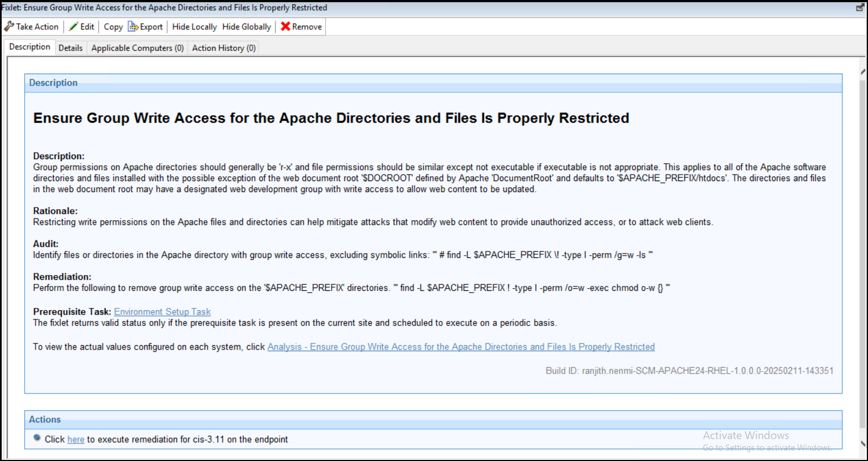Click the Build ID text line

pos(689,371)
